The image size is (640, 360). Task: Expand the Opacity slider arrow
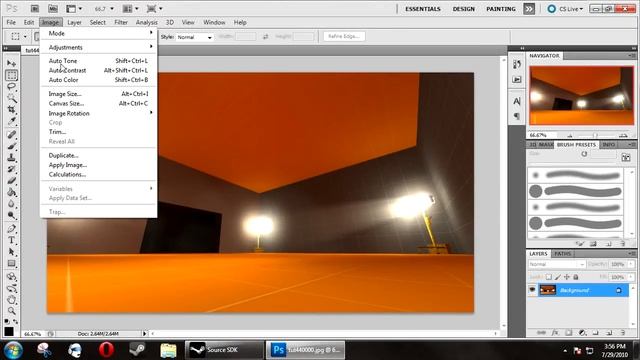pos(631,264)
